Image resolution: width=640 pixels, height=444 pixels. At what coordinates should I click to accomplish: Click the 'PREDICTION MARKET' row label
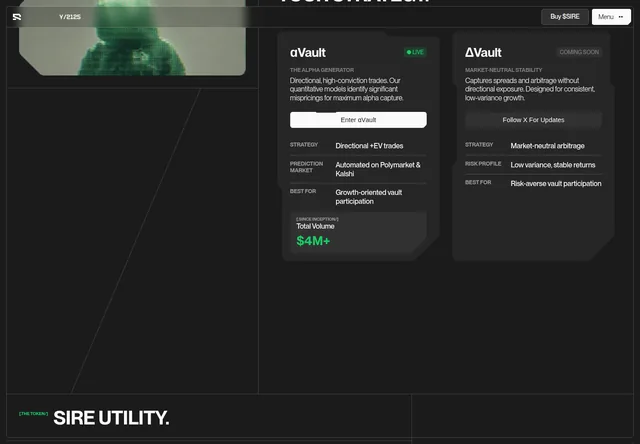pos(306,167)
